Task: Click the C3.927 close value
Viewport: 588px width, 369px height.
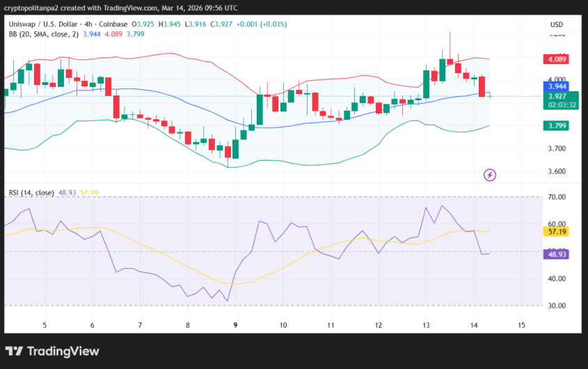Action: click(221, 24)
